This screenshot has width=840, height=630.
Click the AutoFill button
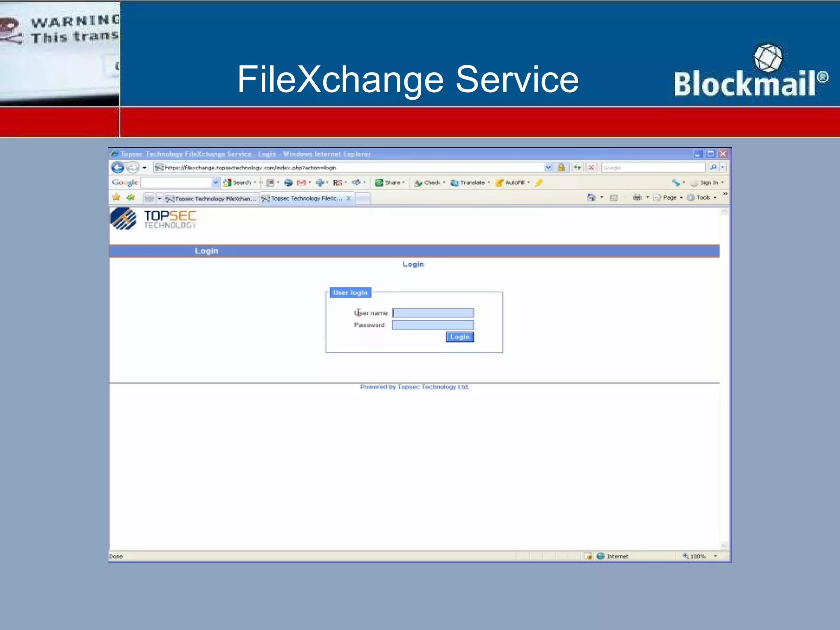(x=510, y=183)
